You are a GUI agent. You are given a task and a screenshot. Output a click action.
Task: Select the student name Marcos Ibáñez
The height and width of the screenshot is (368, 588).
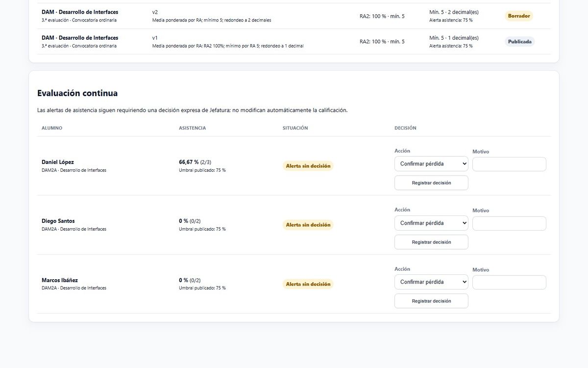(x=60, y=280)
